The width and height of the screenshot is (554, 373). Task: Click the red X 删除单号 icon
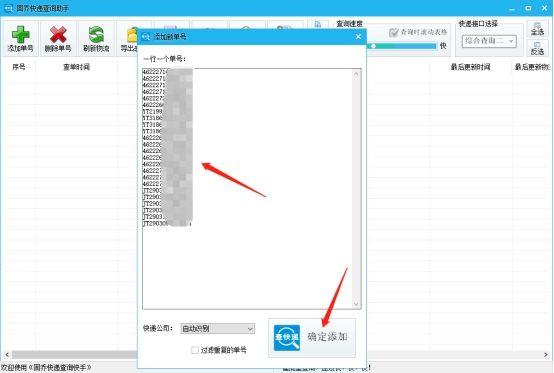click(x=58, y=34)
